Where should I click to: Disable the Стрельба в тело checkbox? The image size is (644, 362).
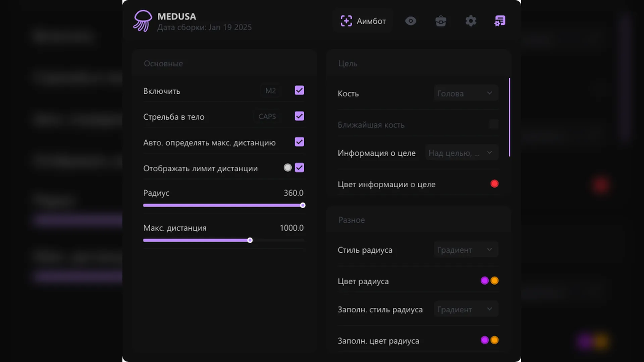click(x=299, y=116)
